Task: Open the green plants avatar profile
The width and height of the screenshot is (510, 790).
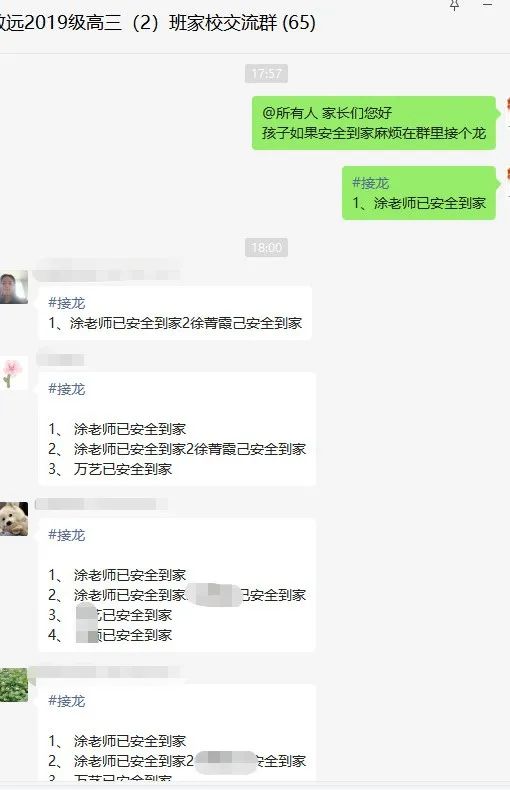Action: pyautogui.click(x=14, y=685)
